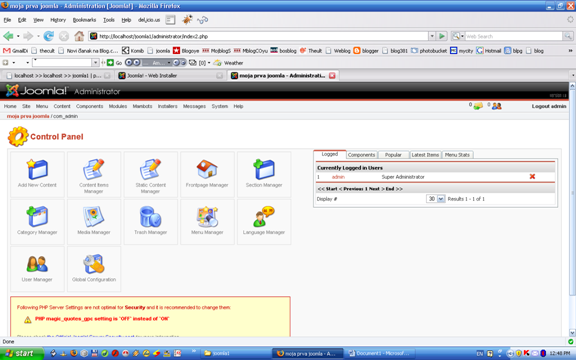Click the Windows Start button

(22, 353)
